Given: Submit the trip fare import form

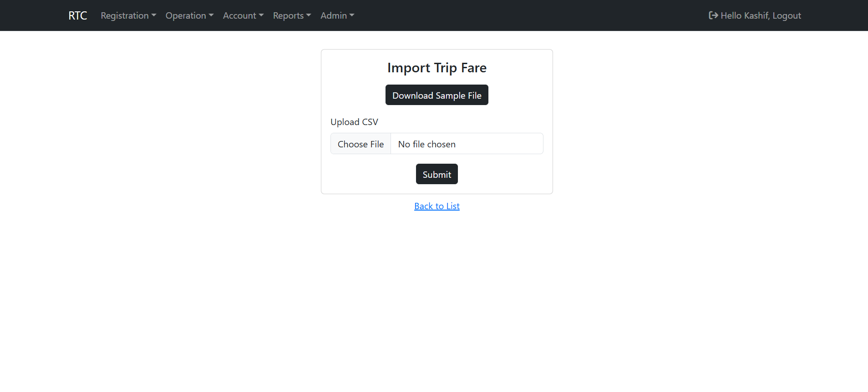Looking at the screenshot, I should point(437,174).
